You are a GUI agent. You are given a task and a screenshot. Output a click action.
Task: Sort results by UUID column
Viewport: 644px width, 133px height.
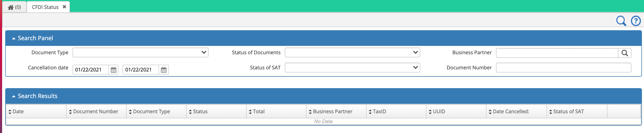pos(456,111)
